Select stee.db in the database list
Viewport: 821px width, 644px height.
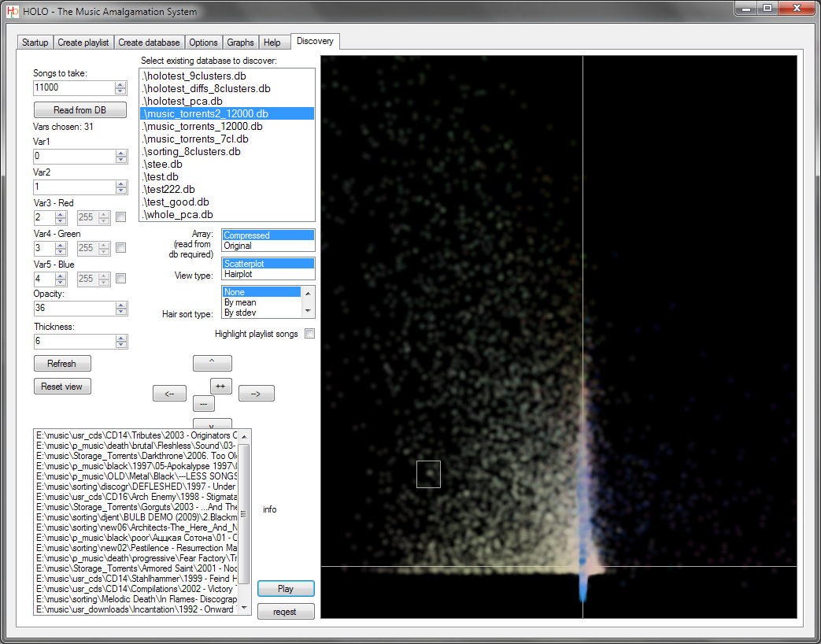[227, 164]
